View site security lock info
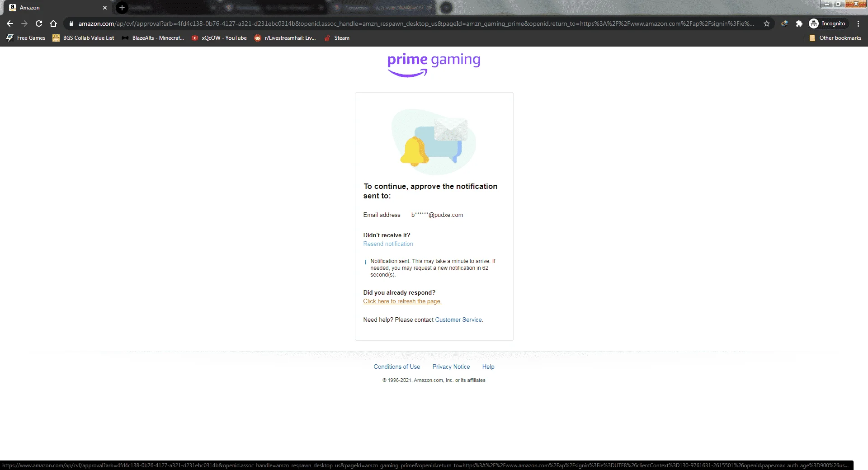The height and width of the screenshot is (470, 868). [x=71, y=23]
